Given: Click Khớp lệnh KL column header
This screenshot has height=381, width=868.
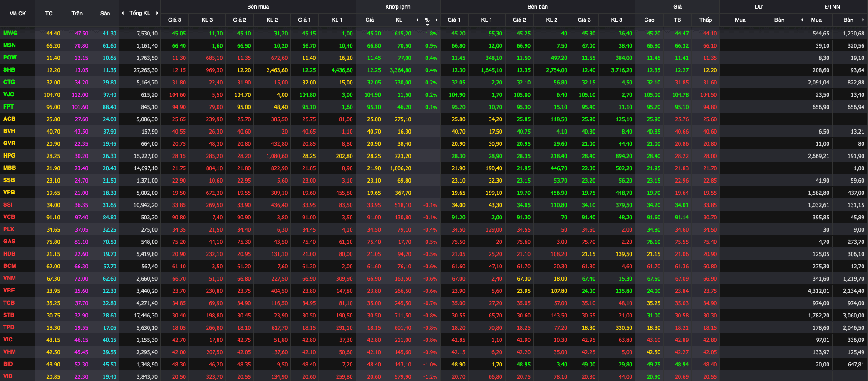Looking at the screenshot, I should click(399, 20).
